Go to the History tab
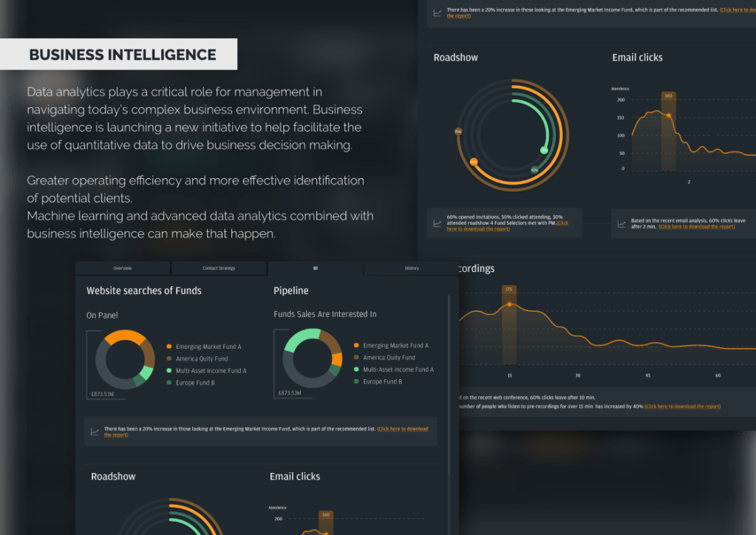Image resolution: width=756 pixels, height=535 pixels. tap(412, 268)
